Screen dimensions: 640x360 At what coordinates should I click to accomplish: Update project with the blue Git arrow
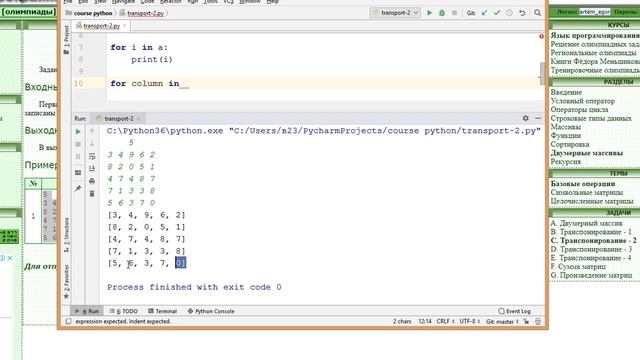click(484, 13)
